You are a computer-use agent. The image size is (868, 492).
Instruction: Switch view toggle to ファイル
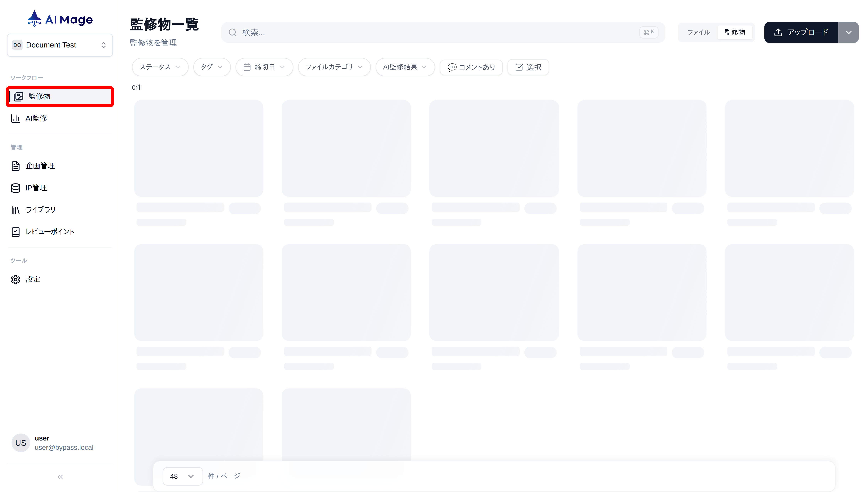698,32
